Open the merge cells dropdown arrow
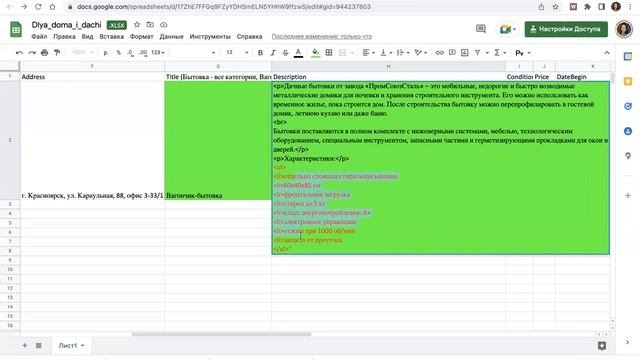Viewport: 640px width, 360px height. [352, 53]
